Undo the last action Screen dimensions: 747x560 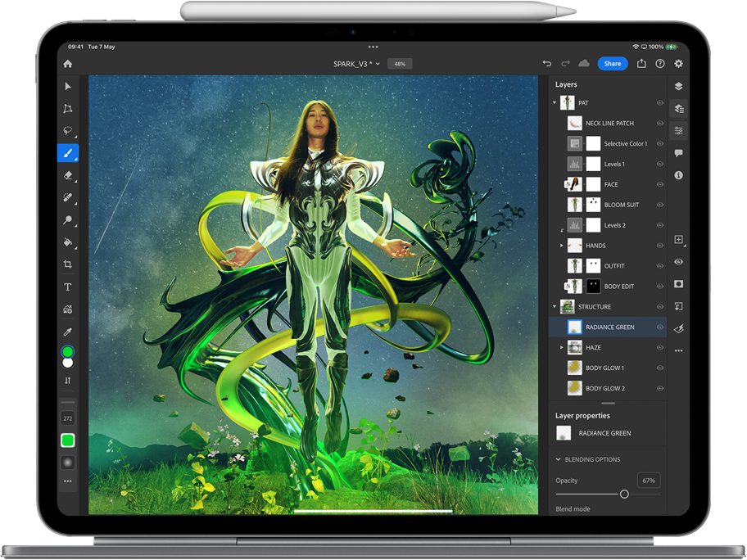click(x=547, y=64)
